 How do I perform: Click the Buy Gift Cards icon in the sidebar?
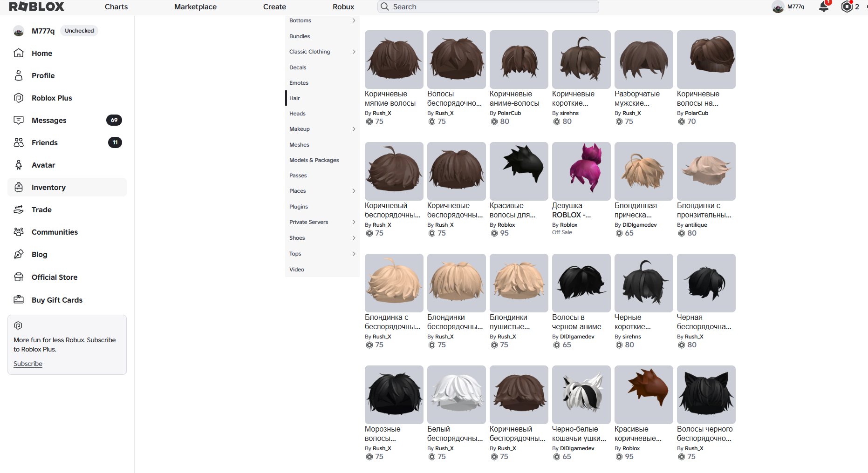click(19, 300)
